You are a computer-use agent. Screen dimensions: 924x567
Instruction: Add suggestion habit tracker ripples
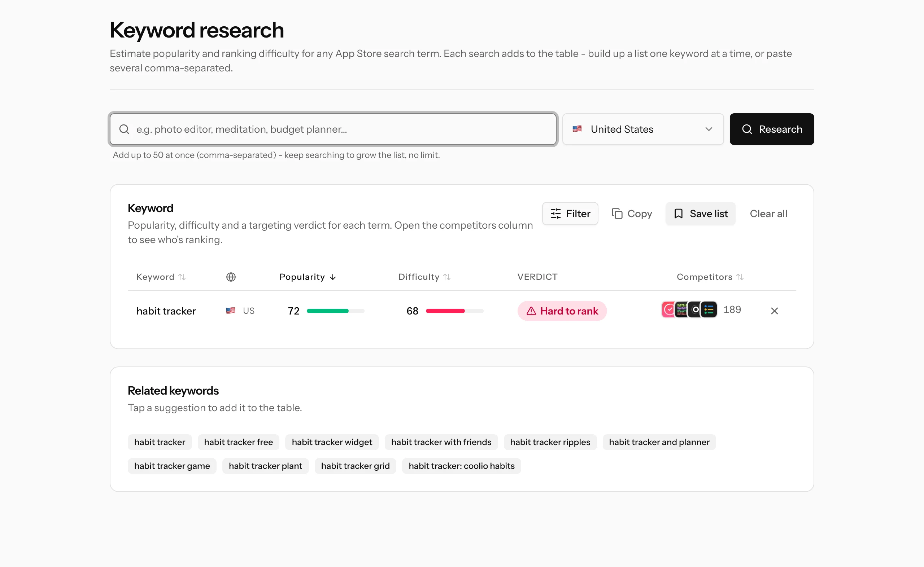(550, 442)
